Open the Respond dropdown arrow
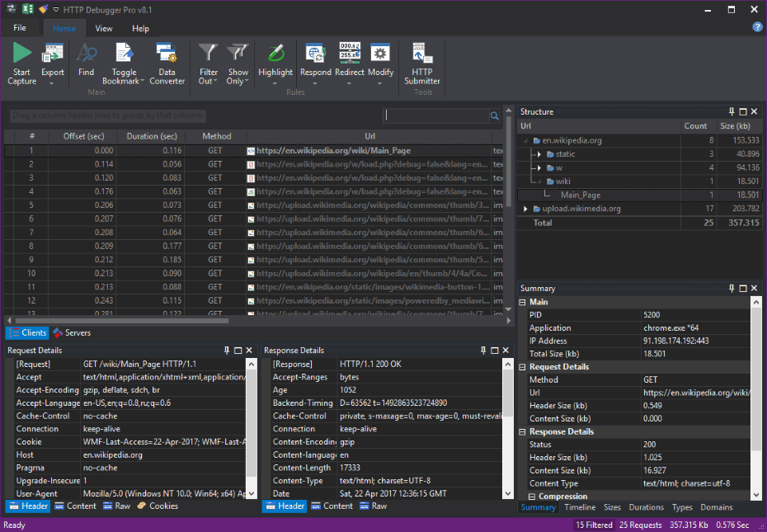This screenshot has height=532, width=767. [315, 83]
